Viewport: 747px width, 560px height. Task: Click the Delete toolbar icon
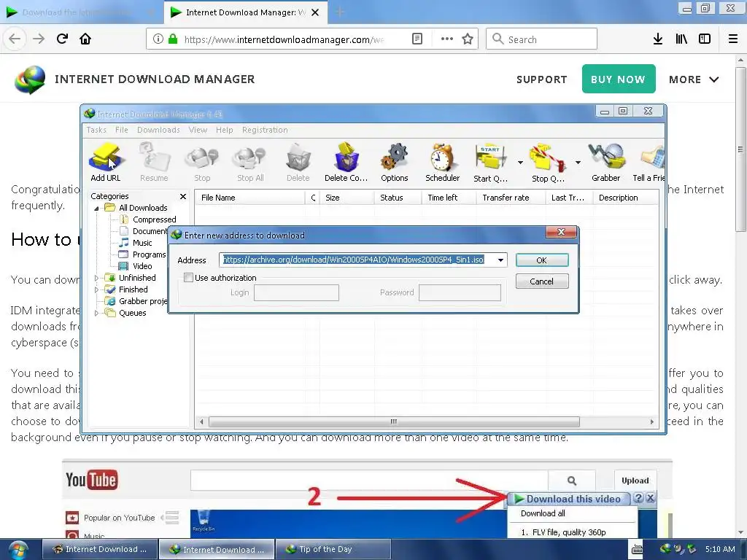pos(298,162)
